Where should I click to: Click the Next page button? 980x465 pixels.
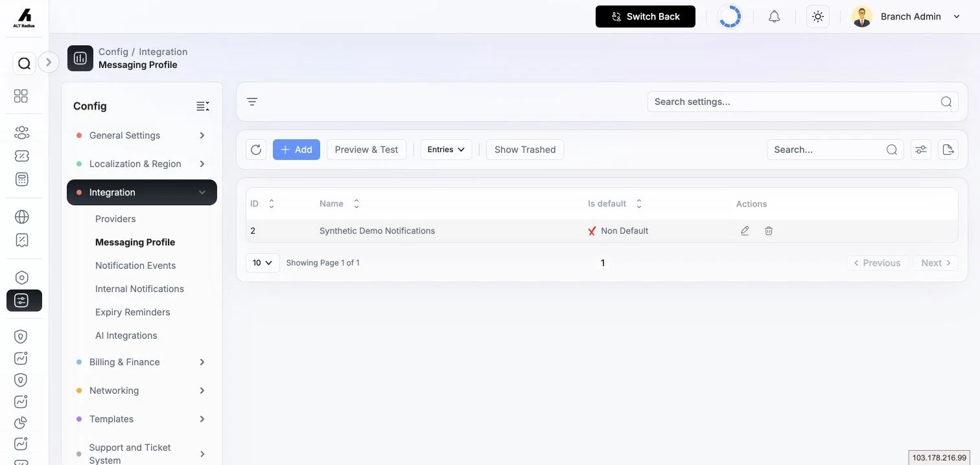tap(936, 263)
